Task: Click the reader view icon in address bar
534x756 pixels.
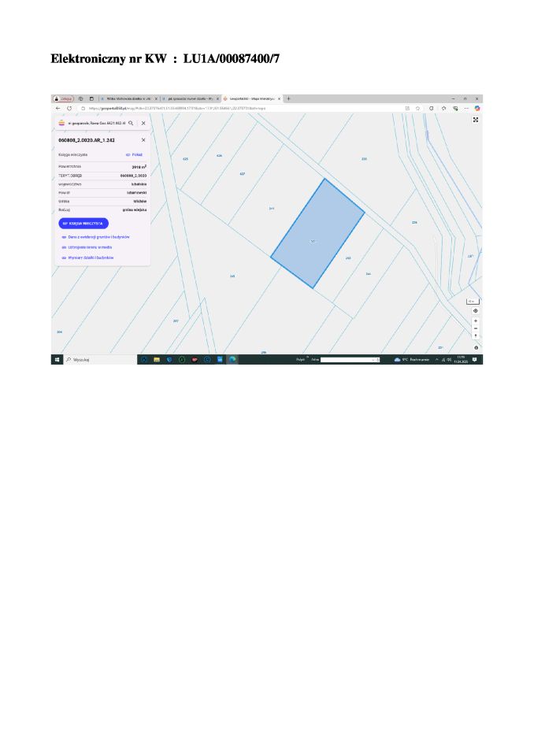Action: tap(408, 109)
